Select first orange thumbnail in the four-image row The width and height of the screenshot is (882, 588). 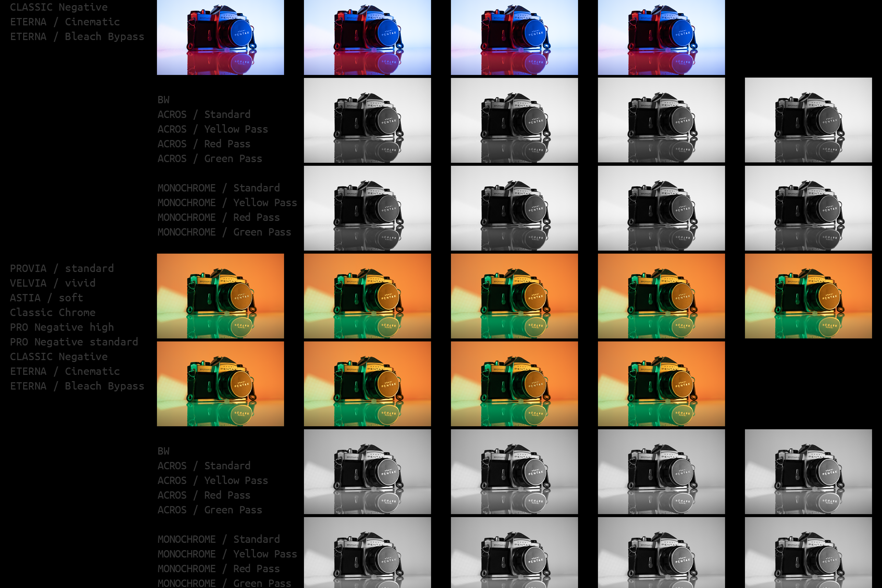220,384
